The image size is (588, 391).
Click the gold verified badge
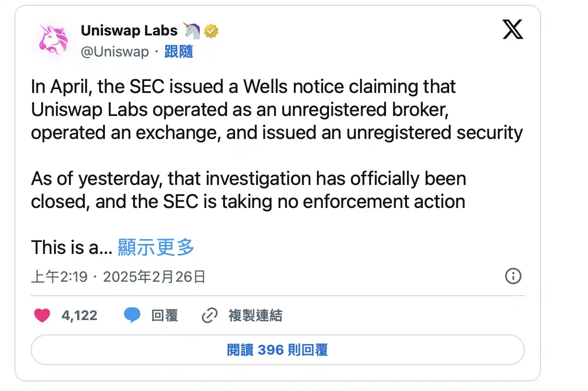[x=211, y=31]
